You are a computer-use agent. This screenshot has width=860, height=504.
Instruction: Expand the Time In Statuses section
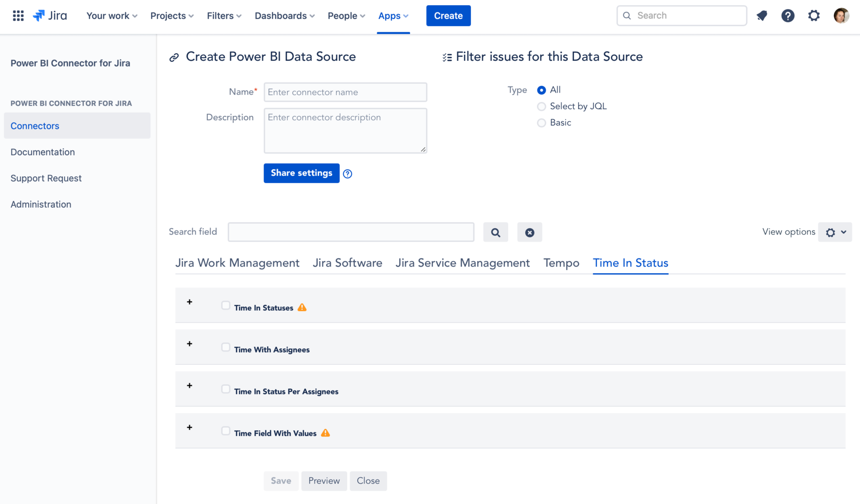pos(189,302)
